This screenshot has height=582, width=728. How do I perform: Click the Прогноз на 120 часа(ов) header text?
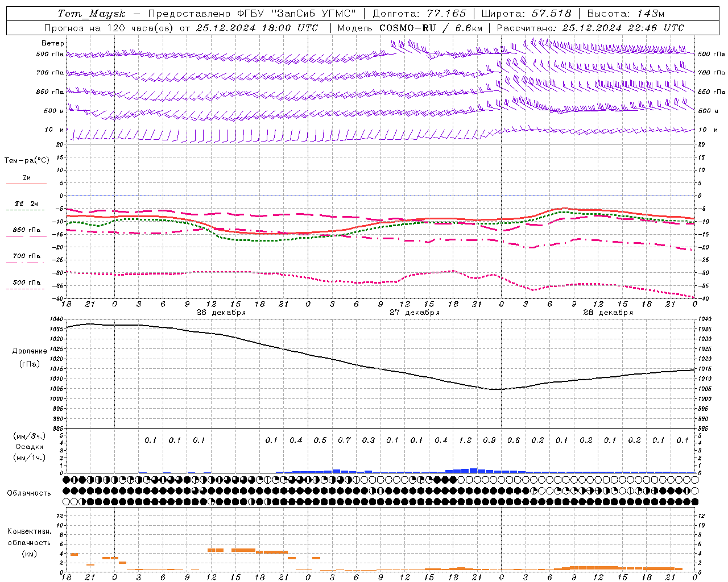pos(109,28)
